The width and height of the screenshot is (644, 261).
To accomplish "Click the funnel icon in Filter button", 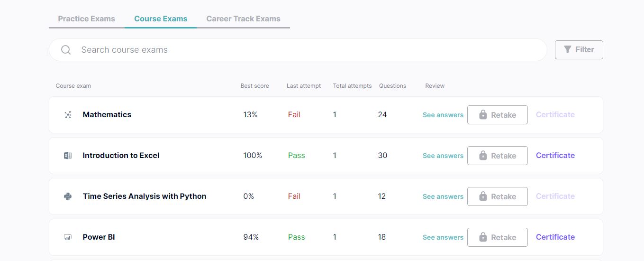I will [x=568, y=49].
